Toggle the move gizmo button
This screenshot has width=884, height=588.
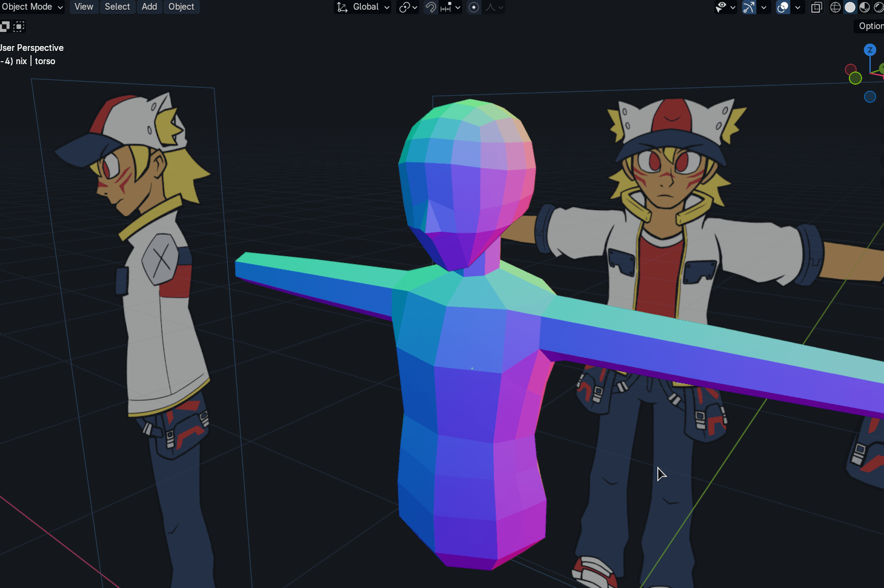749,7
